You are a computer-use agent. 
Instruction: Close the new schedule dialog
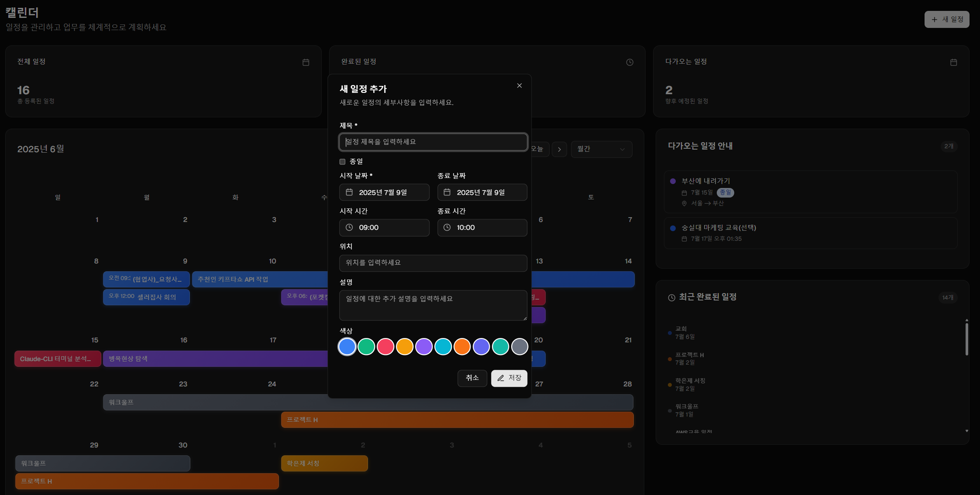click(x=519, y=86)
